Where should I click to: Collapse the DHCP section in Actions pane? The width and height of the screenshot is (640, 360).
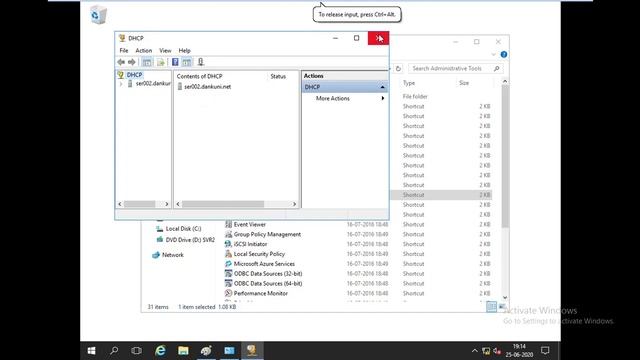[x=382, y=87]
